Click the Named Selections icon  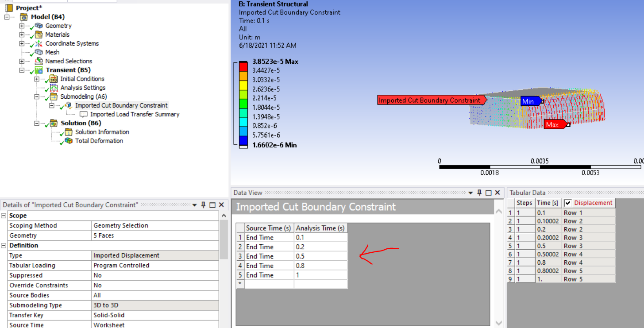coord(39,61)
